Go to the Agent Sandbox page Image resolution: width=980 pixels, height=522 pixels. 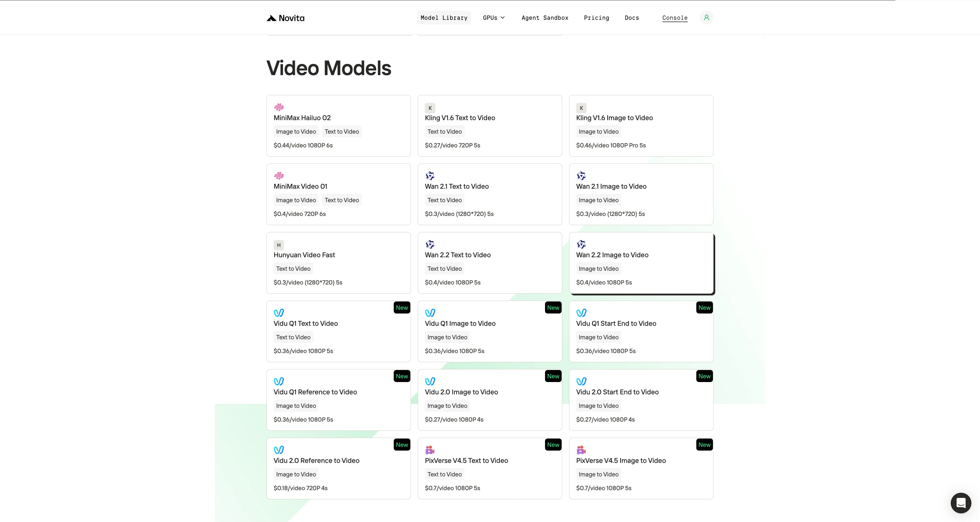pos(545,17)
